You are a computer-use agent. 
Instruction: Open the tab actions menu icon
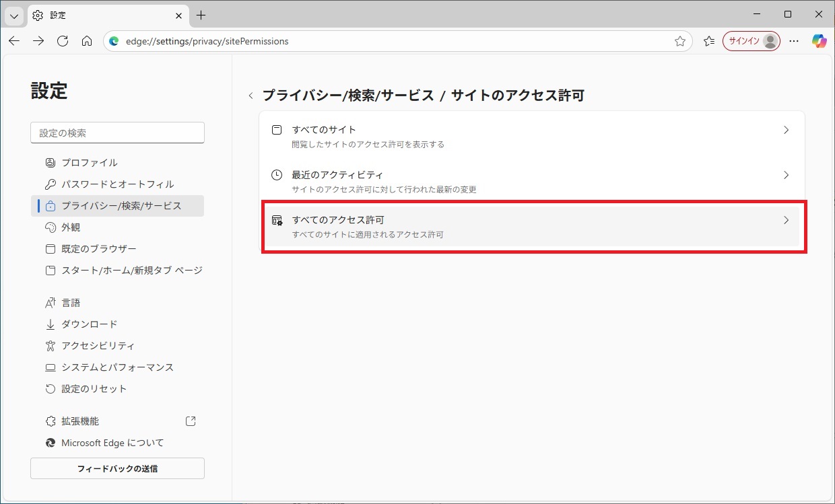pos(13,15)
